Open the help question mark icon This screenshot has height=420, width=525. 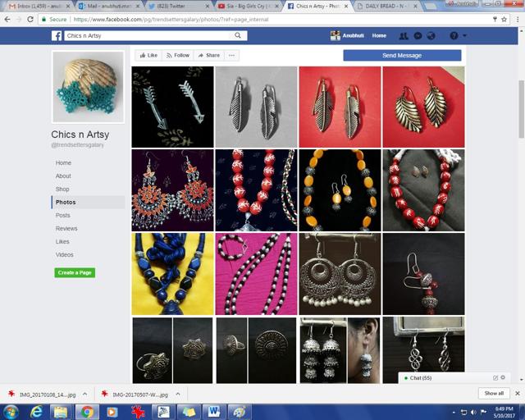pos(454,35)
